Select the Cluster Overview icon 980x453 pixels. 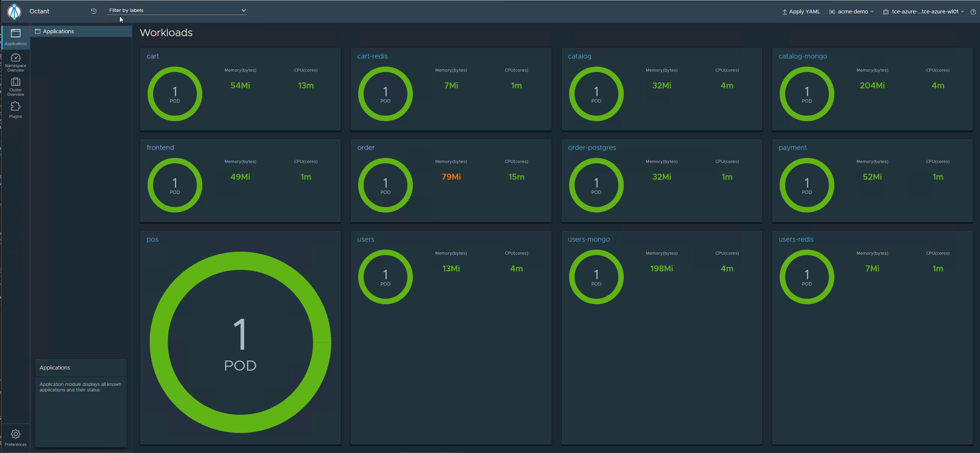[x=15, y=86]
